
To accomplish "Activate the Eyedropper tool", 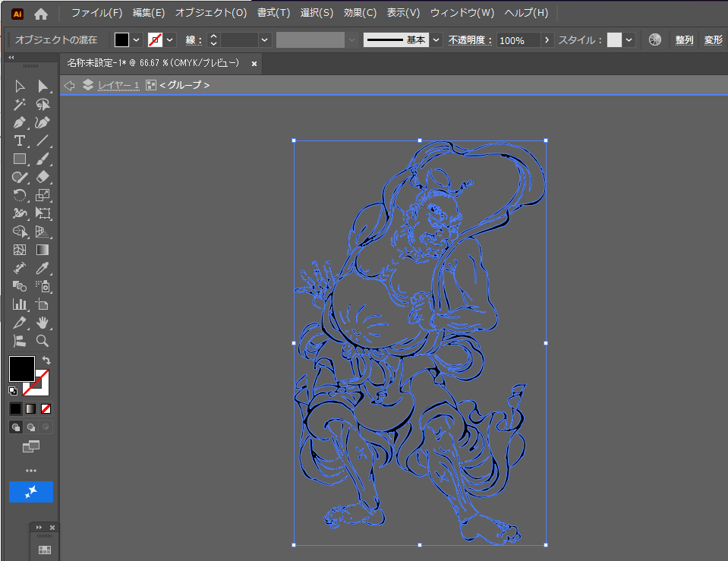I will 43,268.
